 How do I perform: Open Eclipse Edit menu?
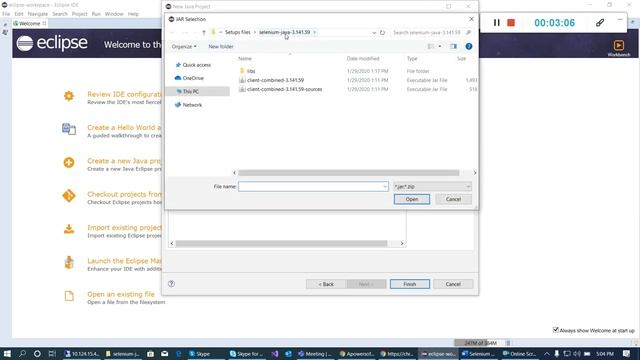point(19,14)
